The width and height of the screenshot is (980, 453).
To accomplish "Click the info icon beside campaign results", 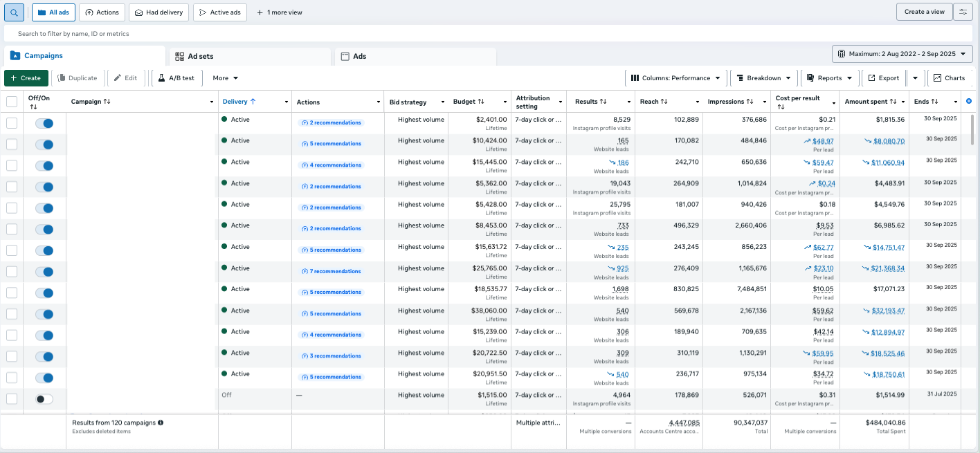I will pyautogui.click(x=161, y=422).
